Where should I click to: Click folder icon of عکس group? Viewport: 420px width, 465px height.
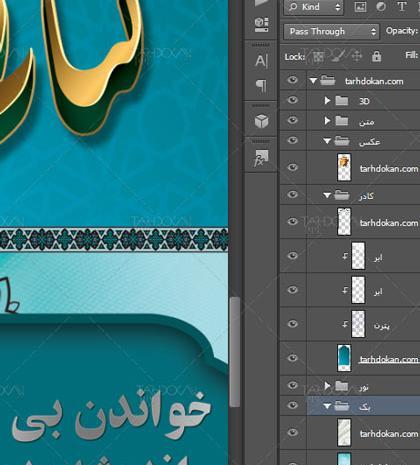click(342, 141)
